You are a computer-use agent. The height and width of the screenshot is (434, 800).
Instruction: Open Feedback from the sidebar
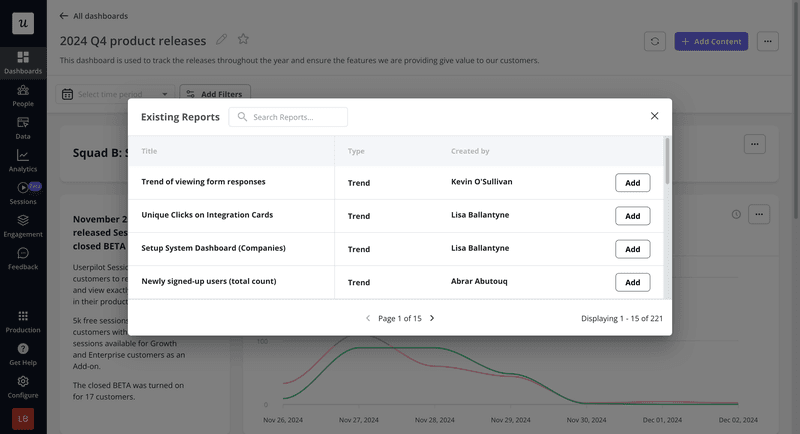click(22, 258)
